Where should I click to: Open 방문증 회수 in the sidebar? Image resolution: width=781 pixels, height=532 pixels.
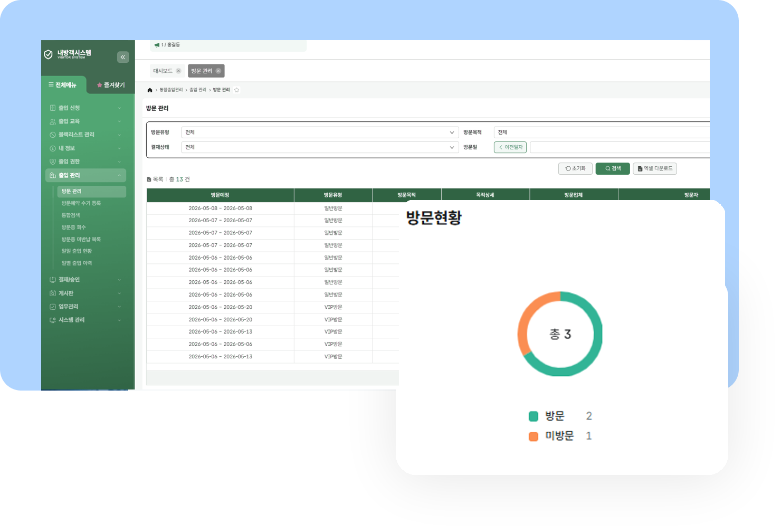[73, 227]
